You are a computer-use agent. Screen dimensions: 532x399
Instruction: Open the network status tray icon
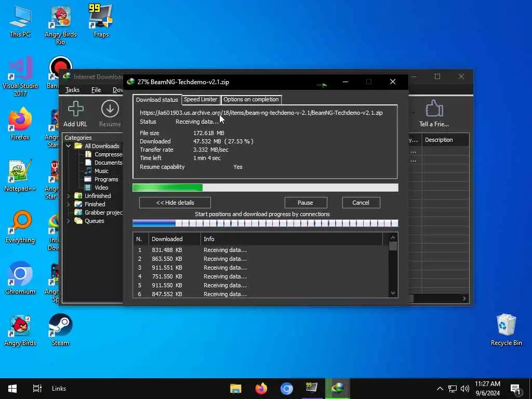click(453, 389)
